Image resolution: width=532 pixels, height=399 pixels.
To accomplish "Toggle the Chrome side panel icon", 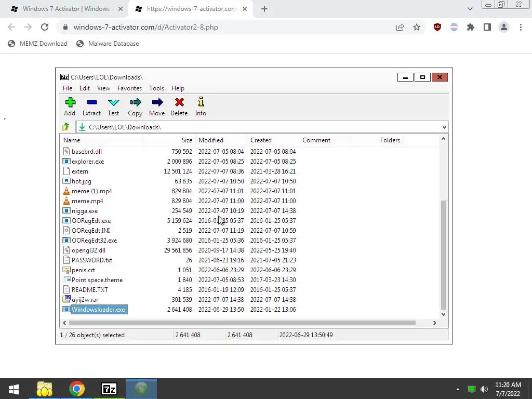I will tap(487, 27).
